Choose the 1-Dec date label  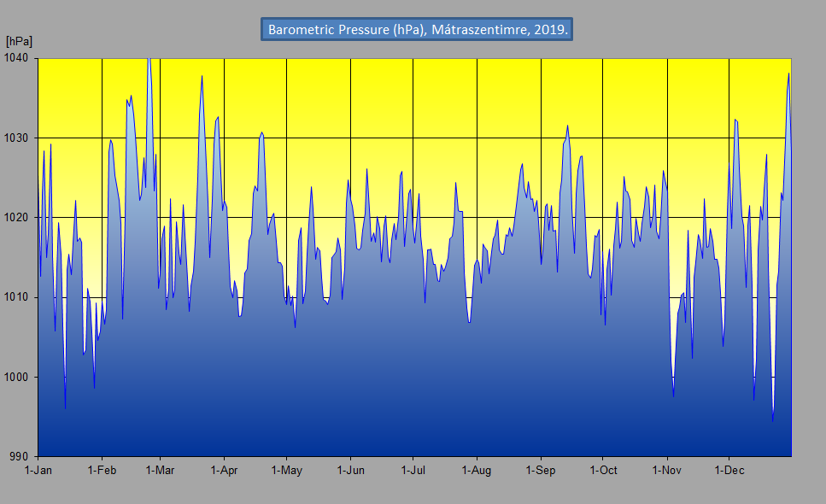729,471
